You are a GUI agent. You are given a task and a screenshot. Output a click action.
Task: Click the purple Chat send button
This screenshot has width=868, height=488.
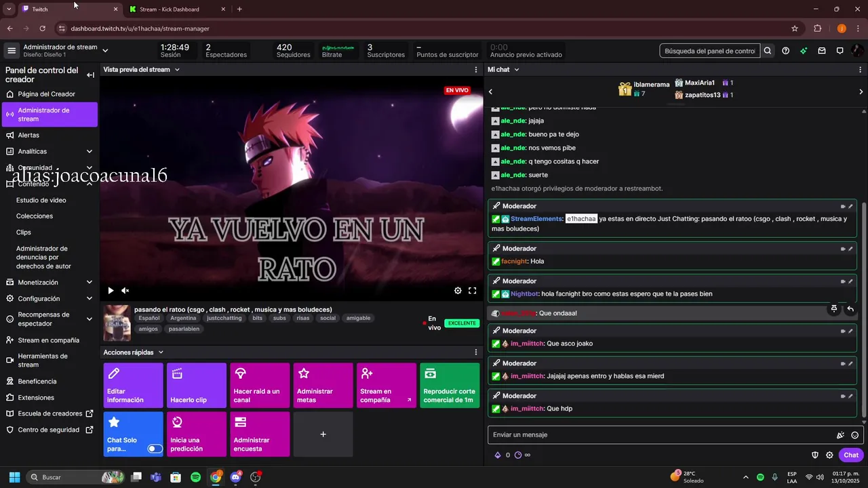(851, 455)
